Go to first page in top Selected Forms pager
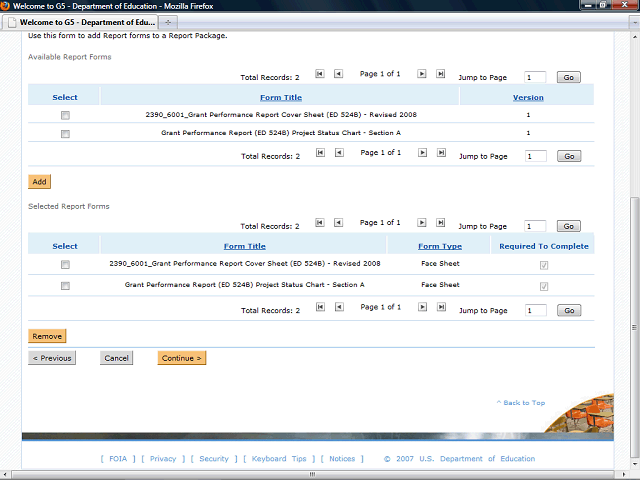 point(320,222)
